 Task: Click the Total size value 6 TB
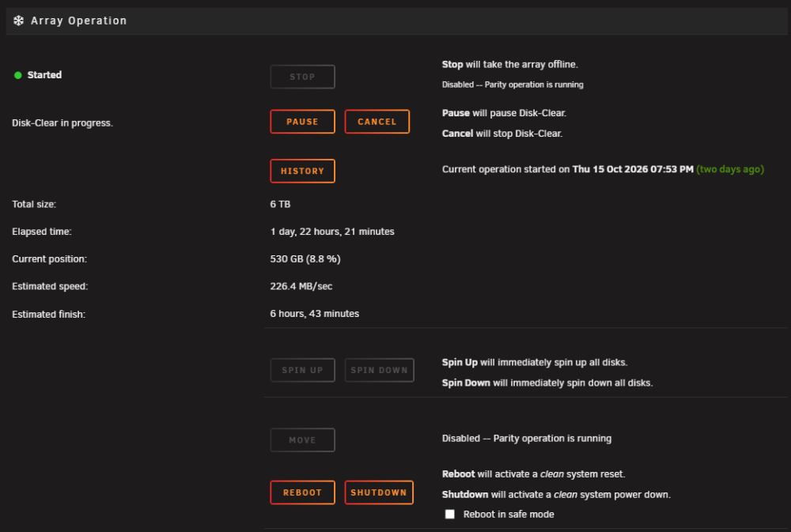point(281,204)
